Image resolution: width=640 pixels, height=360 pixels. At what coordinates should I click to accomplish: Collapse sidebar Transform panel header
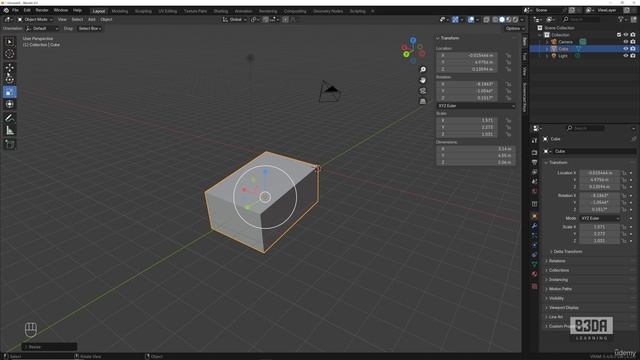point(448,38)
